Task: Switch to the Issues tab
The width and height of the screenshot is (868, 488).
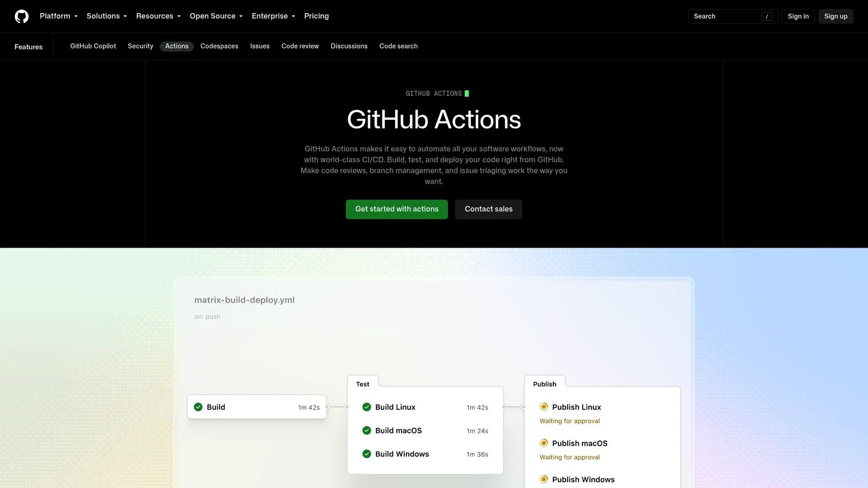Action: (260, 46)
